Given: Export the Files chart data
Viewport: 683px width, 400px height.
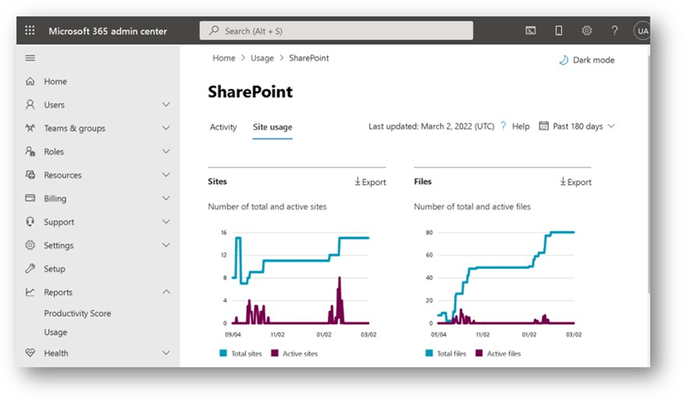Looking at the screenshot, I should (575, 182).
